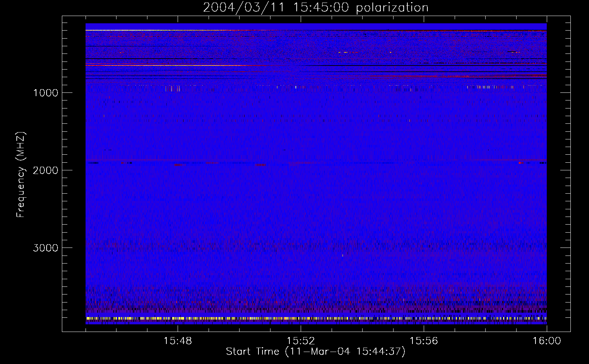Click the 15:56 time tick label
The width and height of the screenshot is (589, 364).
point(424,341)
